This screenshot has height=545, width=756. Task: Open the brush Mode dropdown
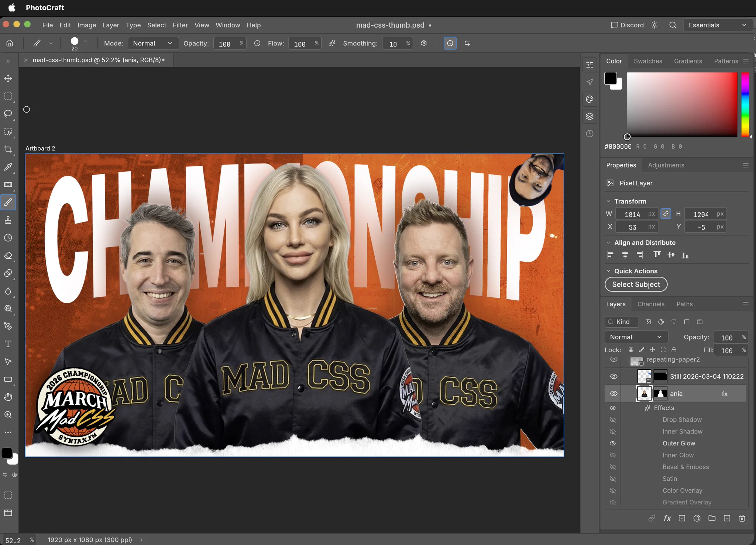[153, 43]
